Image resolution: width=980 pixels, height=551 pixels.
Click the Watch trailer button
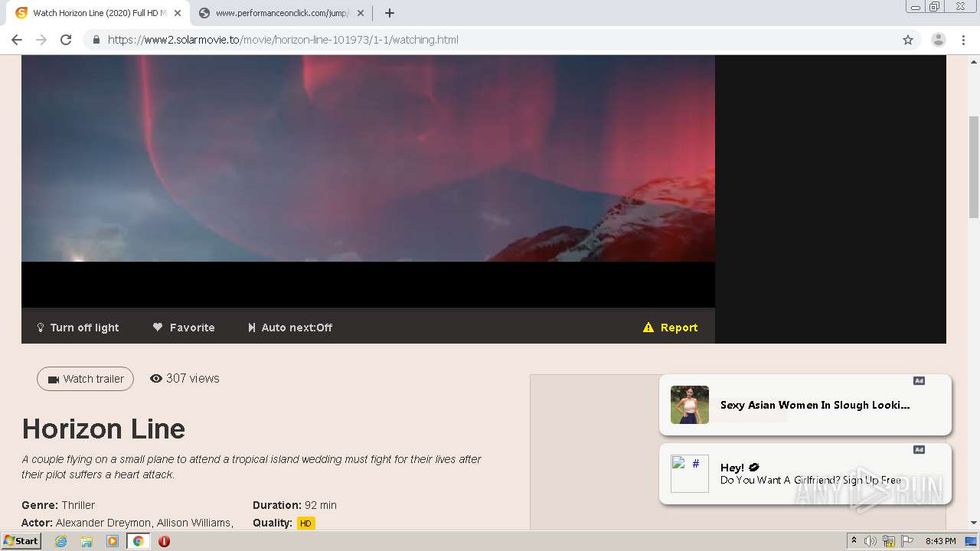85,379
